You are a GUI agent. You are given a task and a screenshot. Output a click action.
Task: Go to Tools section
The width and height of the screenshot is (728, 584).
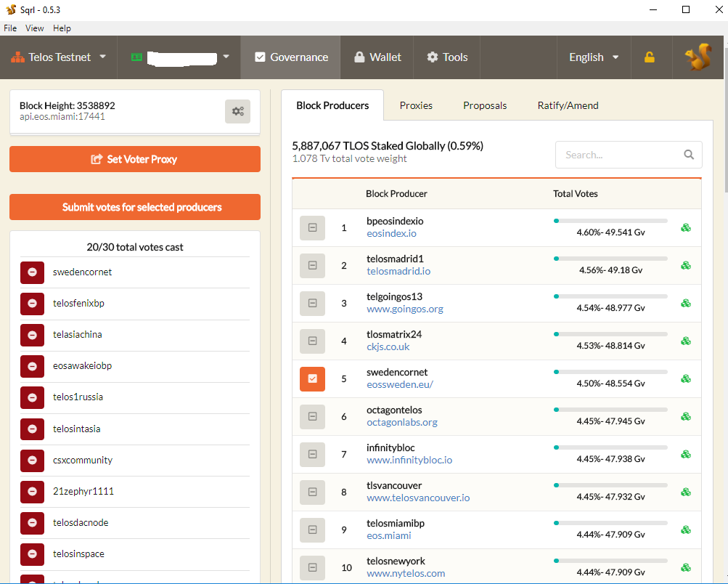446,57
